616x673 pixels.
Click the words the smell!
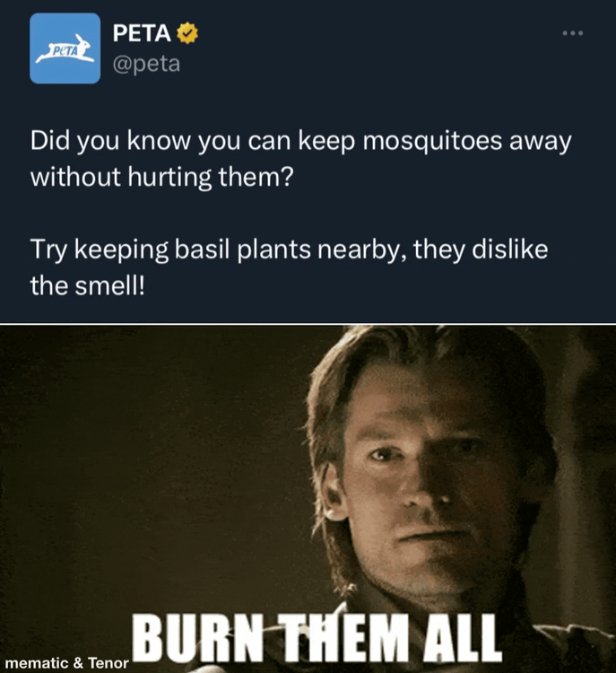pyautogui.click(x=88, y=286)
